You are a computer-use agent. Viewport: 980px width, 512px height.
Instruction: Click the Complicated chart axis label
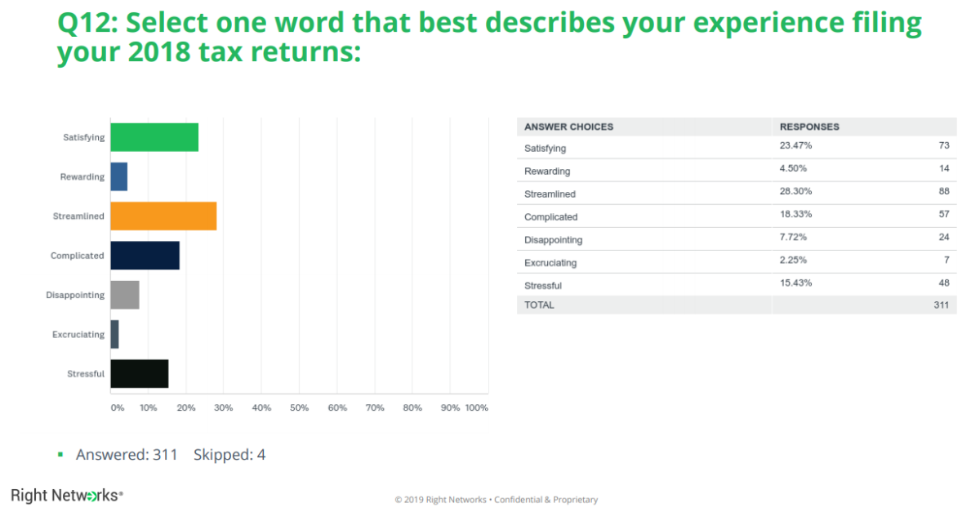[78, 256]
